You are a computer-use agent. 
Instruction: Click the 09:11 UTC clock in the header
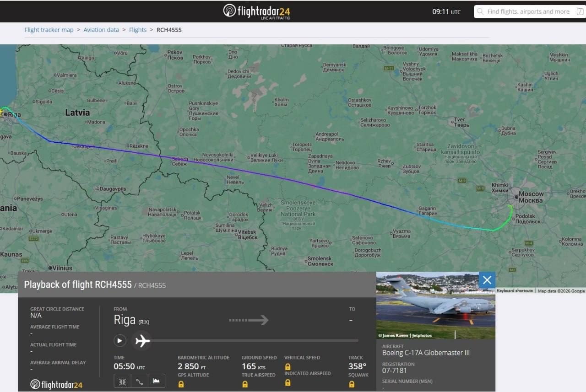click(446, 11)
